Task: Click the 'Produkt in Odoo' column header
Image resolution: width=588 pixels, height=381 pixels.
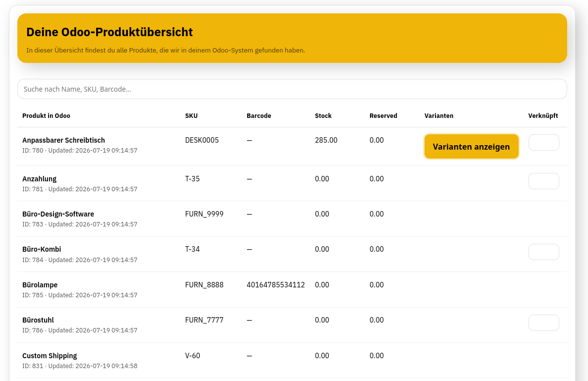Action: point(46,115)
